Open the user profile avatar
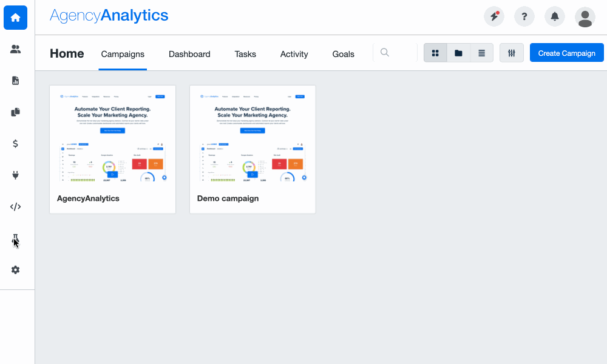The height and width of the screenshot is (364, 607). pos(585,17)
